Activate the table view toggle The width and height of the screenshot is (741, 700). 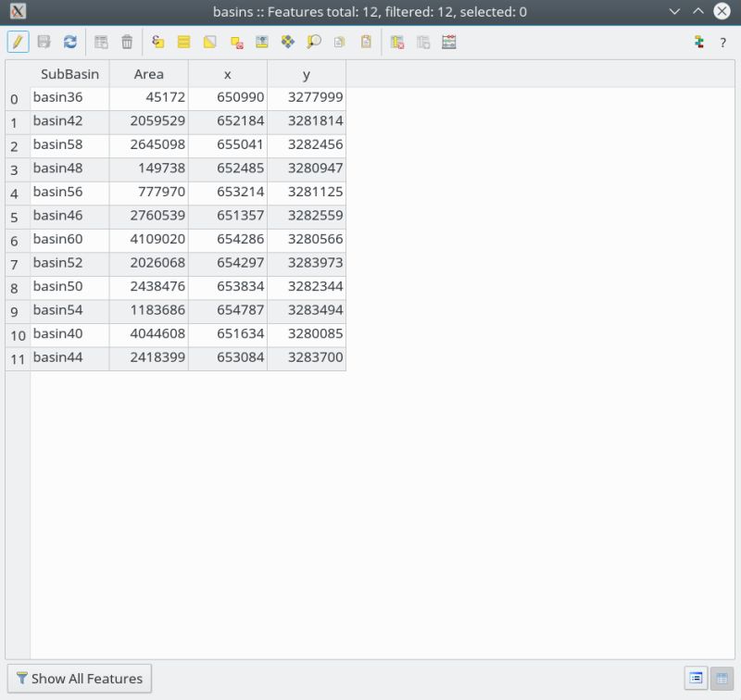click(x=722, y=678)
